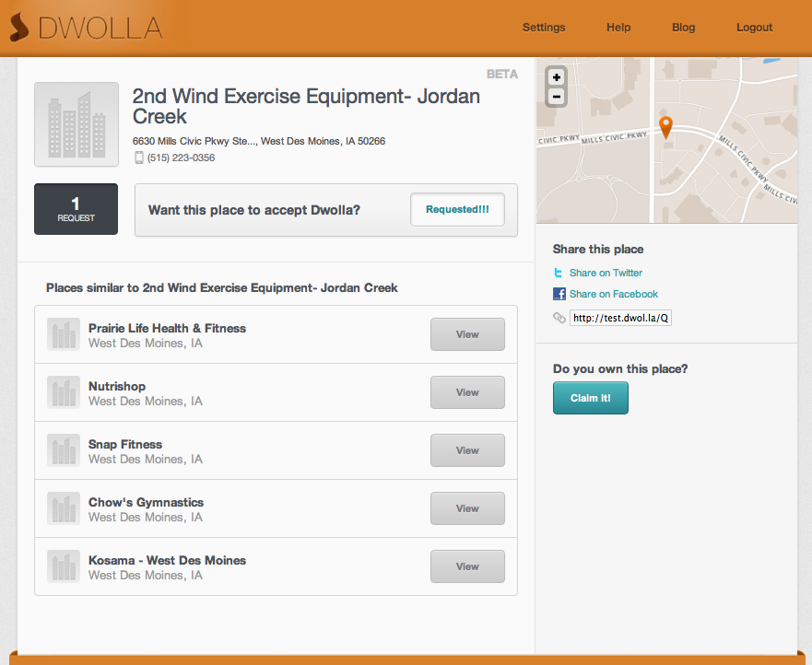View Prairie Life Health & Fitness
The image size is (812, 665).
tap(467, 334)
